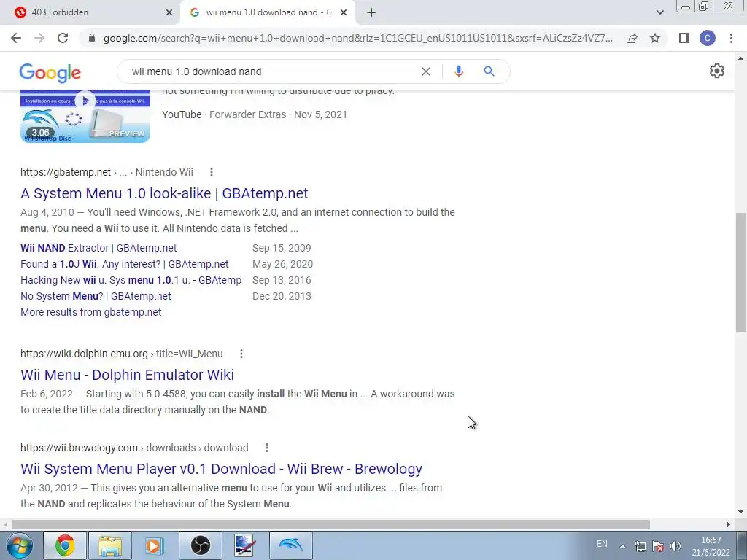This screenshot has width=747, height=560.
Task: Open Hacking New wii u Sys menu link
Action: [131, 280]
